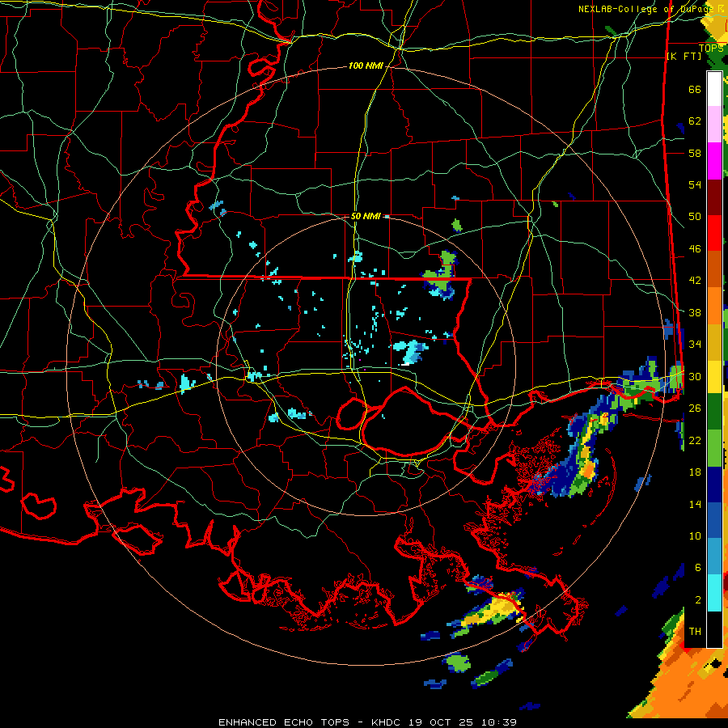Select the bright red legend color band
The height and width of the screenshot is (728, 728).
click(x=714, y=233)
